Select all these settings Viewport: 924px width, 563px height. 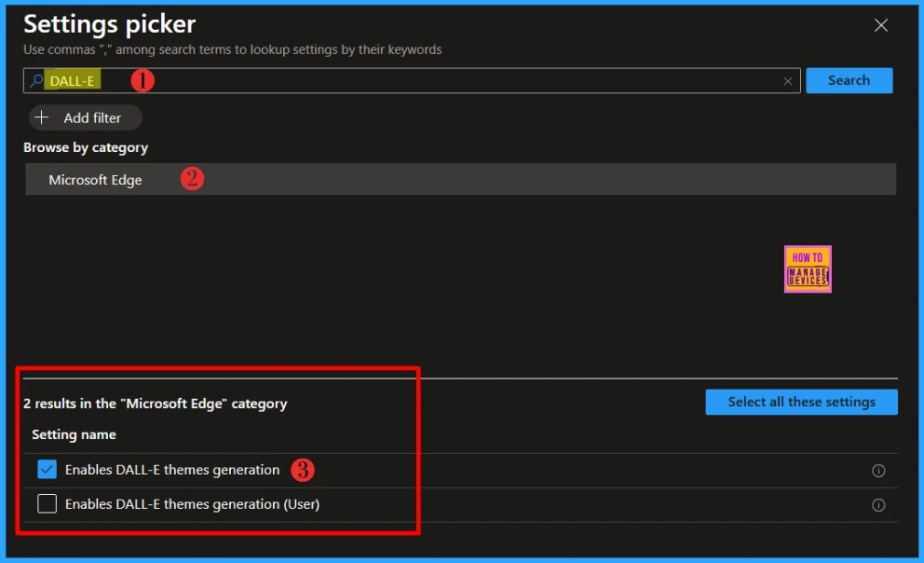pos(801,402)
